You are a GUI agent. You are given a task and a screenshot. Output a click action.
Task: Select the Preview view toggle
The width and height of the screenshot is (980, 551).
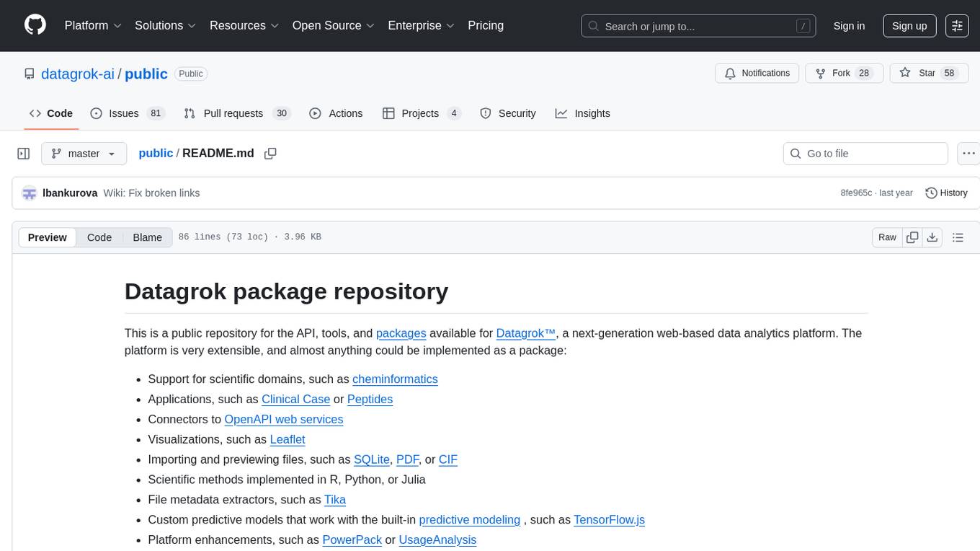point(48,237)
